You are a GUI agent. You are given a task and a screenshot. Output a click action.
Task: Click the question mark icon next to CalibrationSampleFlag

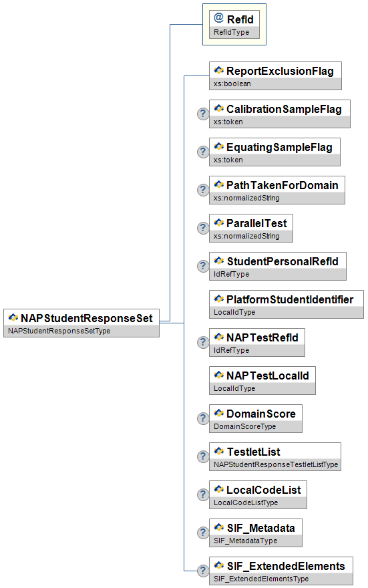tap(203, 114)
